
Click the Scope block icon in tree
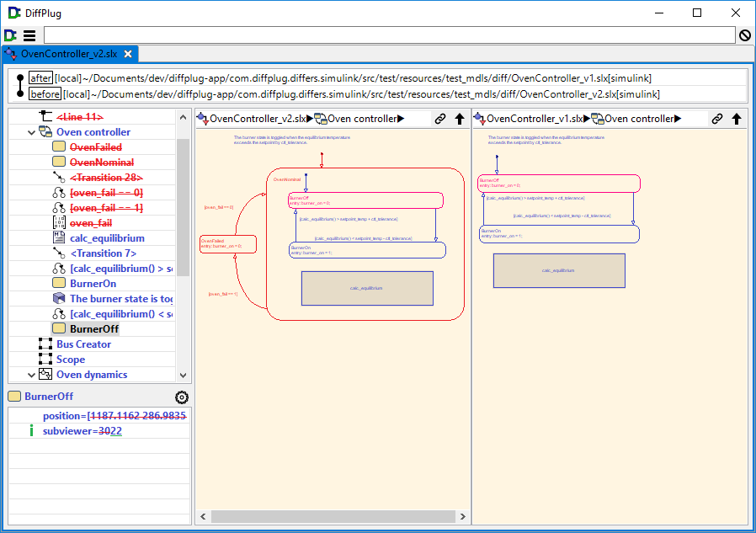[45, 359]
